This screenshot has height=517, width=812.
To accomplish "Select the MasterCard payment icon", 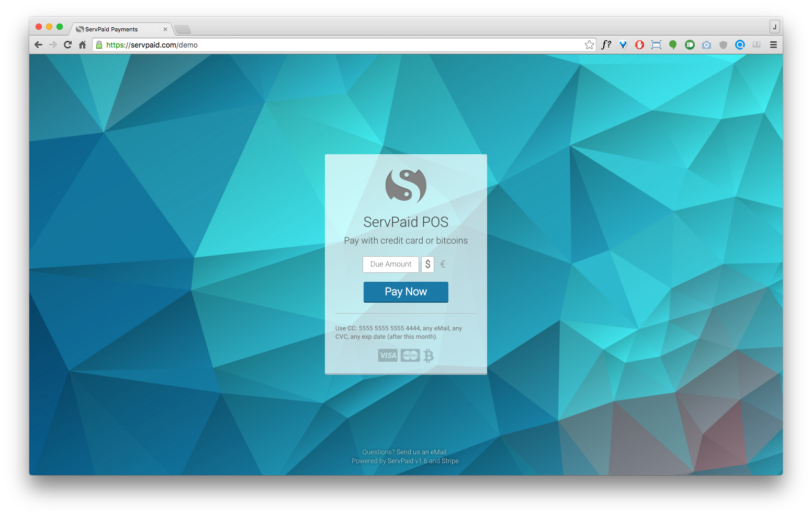I will coord(410,355).
